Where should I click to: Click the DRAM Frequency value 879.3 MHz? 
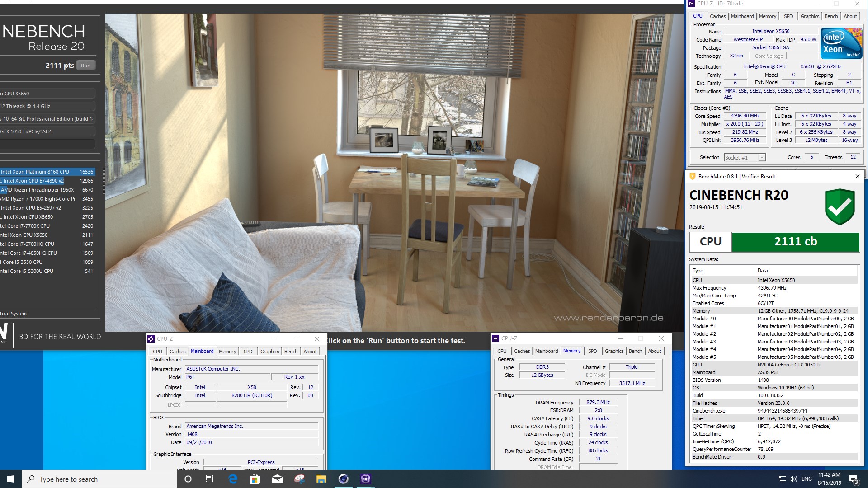click(x=598, y=402)
